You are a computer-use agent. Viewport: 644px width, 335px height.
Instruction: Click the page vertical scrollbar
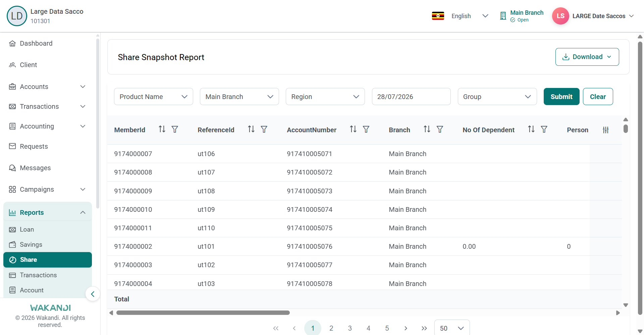pyautogui.click(x=640, y=178)
